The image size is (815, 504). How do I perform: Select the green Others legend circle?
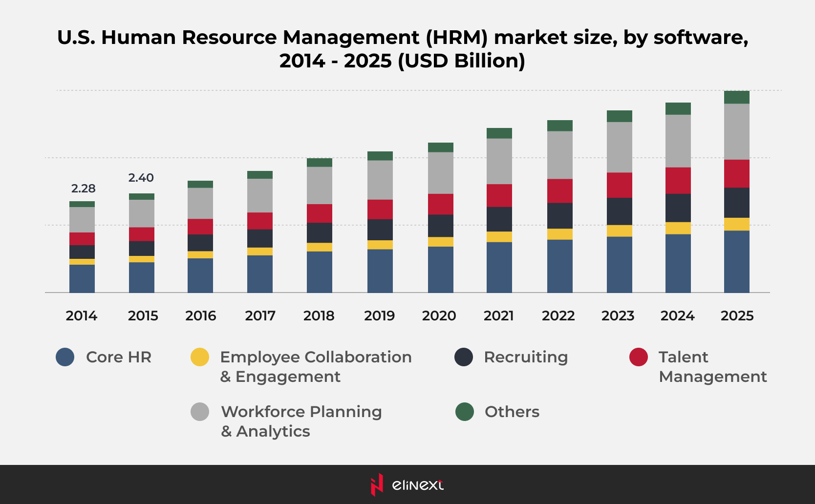point(465,412)
